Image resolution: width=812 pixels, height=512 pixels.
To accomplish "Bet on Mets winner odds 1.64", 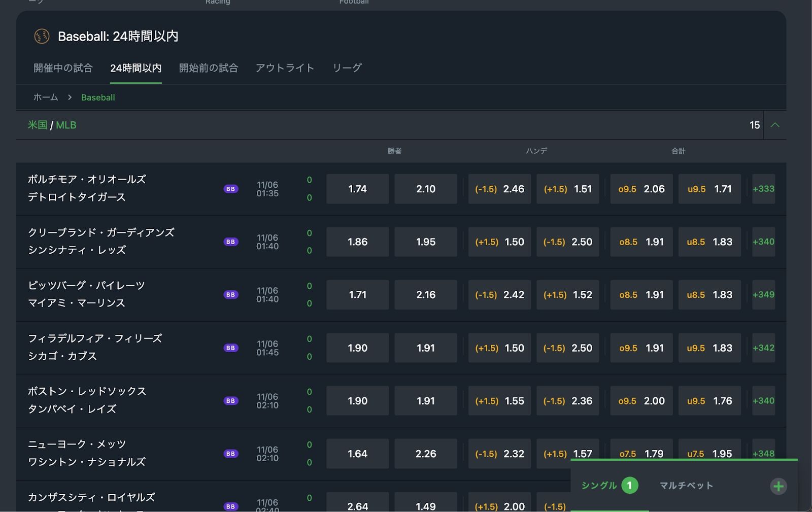I will 357,454.
